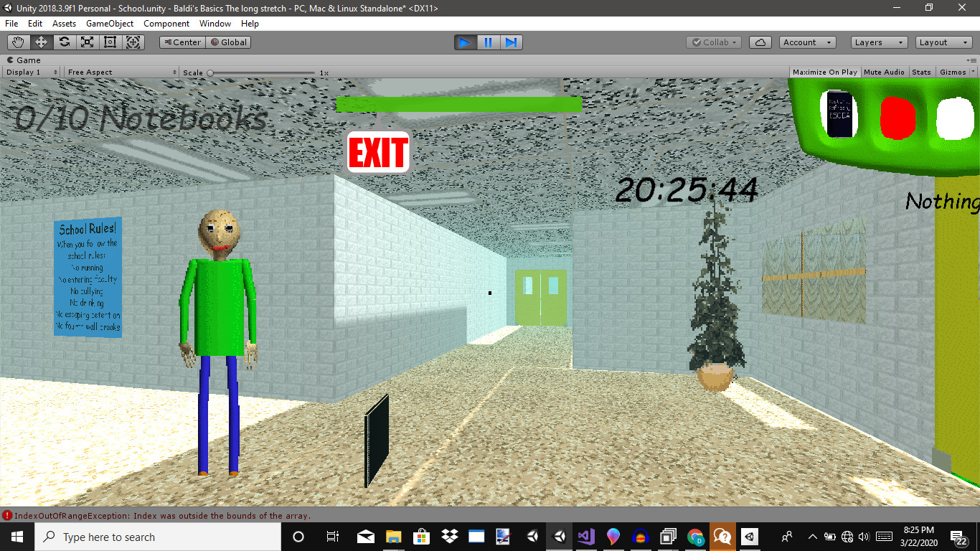Open the Action Center notifications
The height and width of the screenshot is (551, 980).
[x=959, y=537]
